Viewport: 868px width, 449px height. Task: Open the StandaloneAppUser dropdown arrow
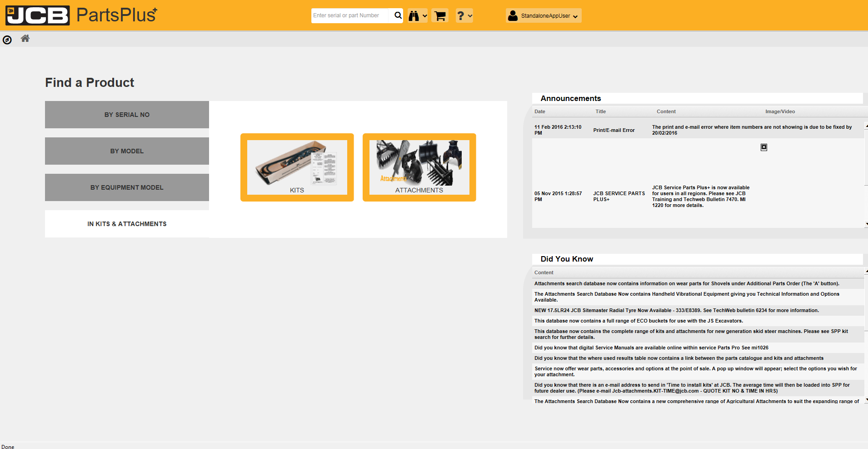point(575,16)
